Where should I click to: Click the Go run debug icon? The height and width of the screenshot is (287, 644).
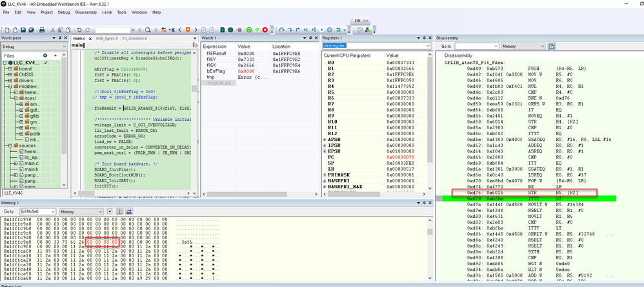(x=321, y=30)
